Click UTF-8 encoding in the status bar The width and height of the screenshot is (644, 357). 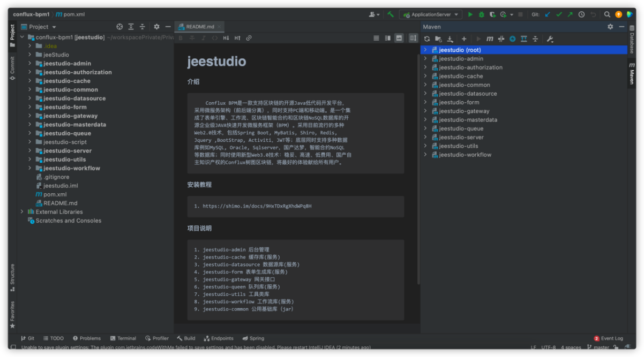pyautogui.click(x=549, y=347)
